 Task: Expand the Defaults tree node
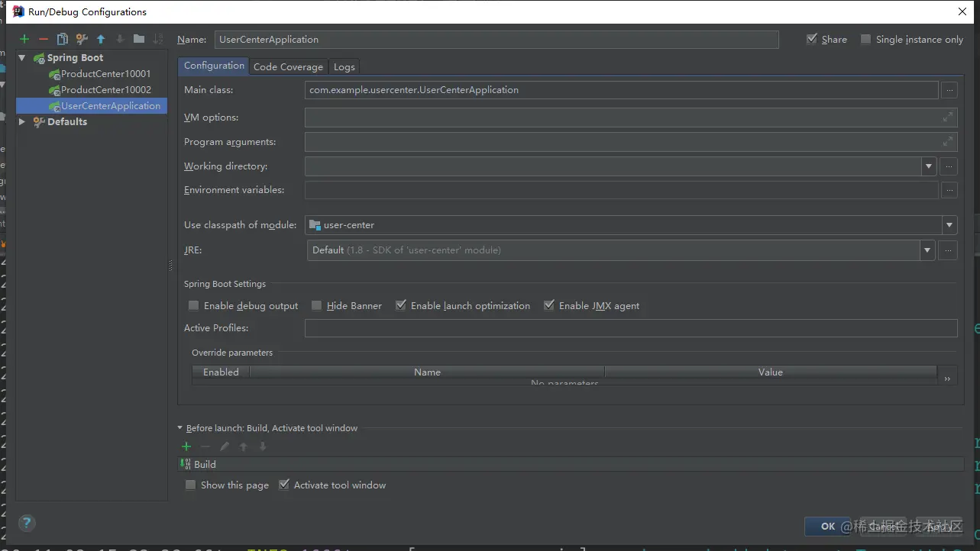(x=22, y=122)
